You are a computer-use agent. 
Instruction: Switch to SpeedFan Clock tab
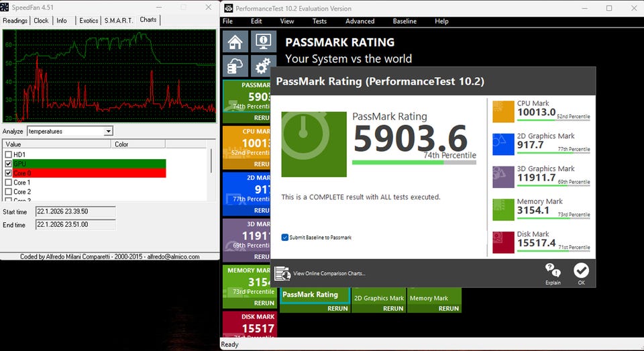(x=41, y=21)
